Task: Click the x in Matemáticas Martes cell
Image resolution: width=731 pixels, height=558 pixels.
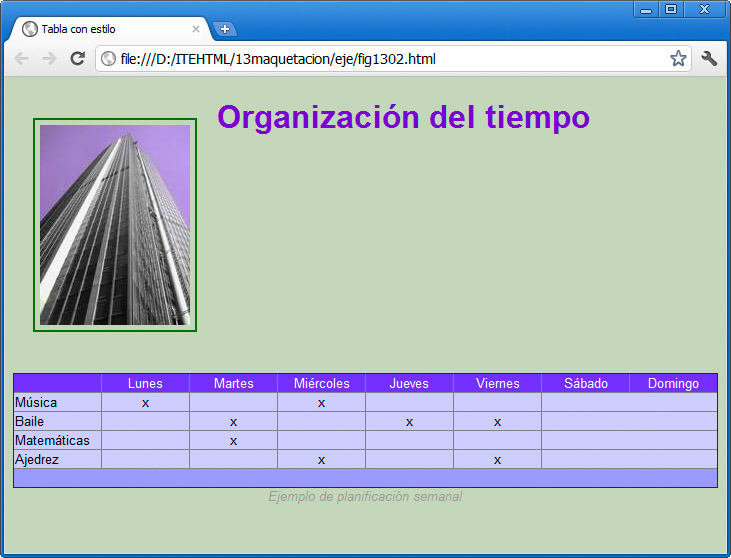Action: pyautogui.click(x=234, y=441)
